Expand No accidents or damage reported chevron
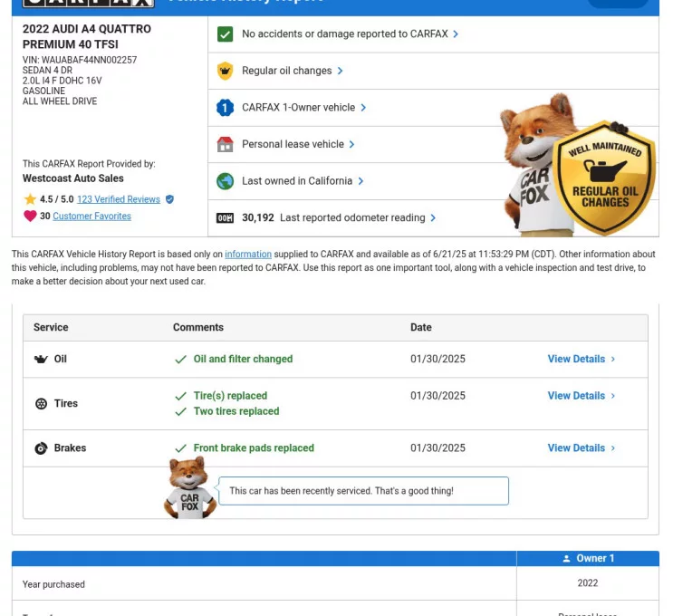673x616 pixels. (456, 34)
